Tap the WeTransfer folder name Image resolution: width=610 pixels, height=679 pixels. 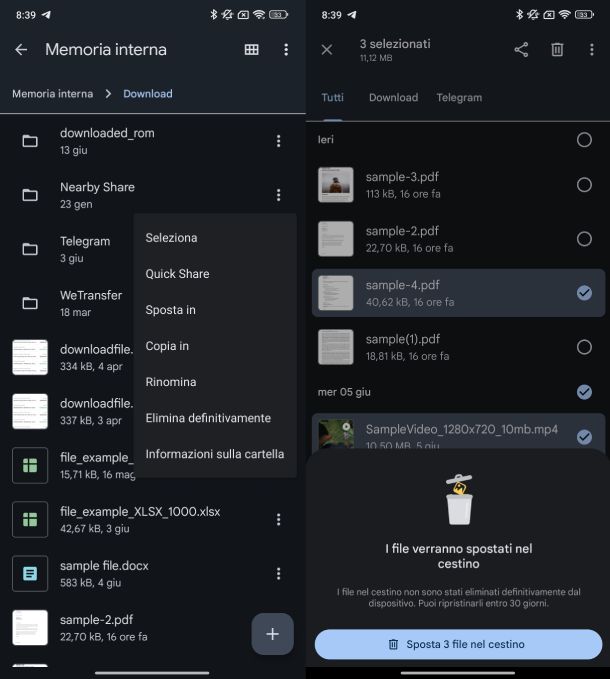point(91,295)
